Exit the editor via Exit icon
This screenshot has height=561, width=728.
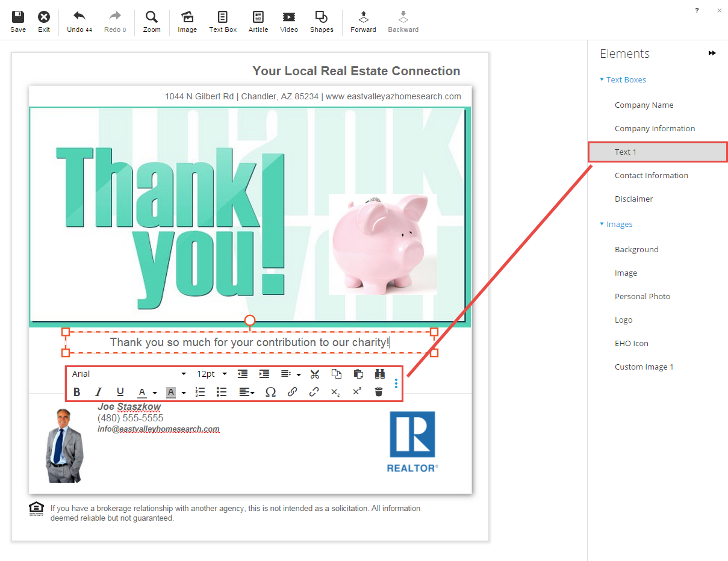tap(44, 17)
